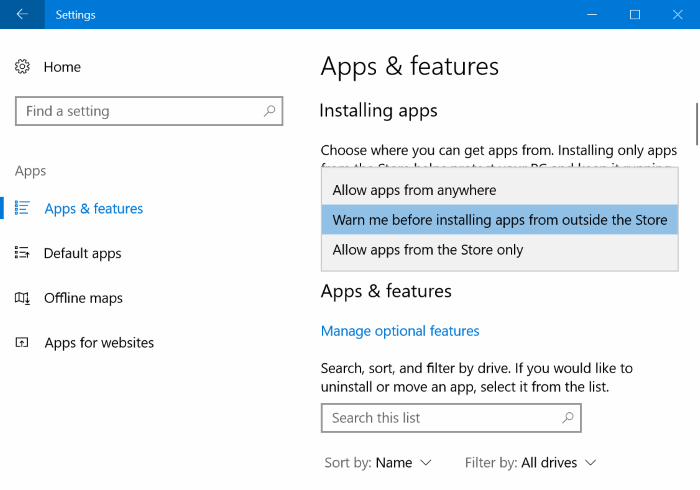Click the Search this list field

pyautogui.click(x=451, y=418)
